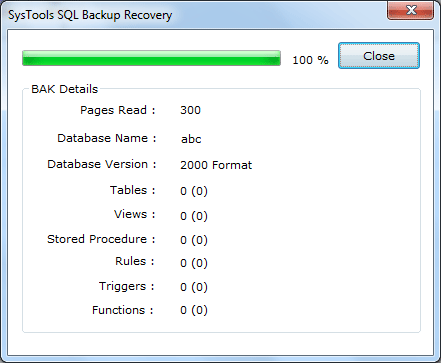Click the SysTools SQL Backup Recovery title

coord(90,15)
